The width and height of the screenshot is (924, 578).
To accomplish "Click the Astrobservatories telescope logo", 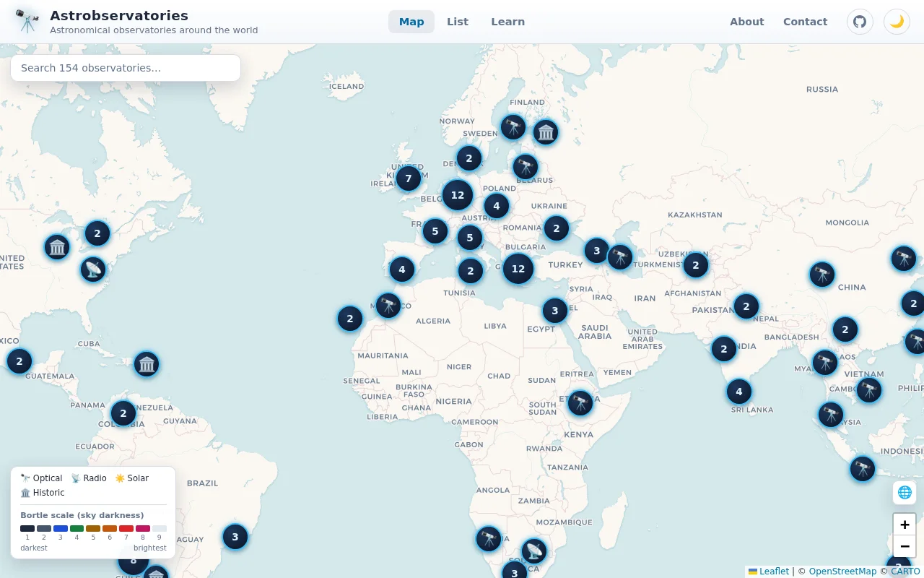I will tap(27, 22).
